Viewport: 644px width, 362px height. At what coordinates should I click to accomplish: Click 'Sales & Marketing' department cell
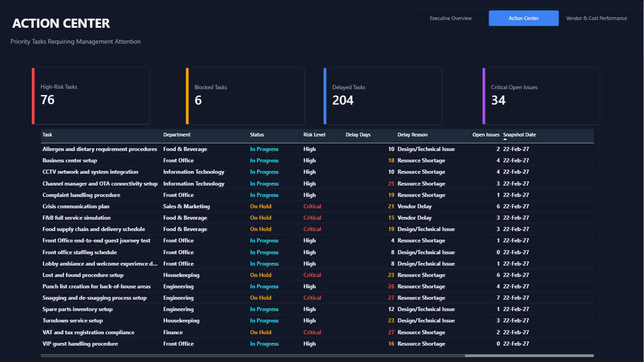click(186, 206)
